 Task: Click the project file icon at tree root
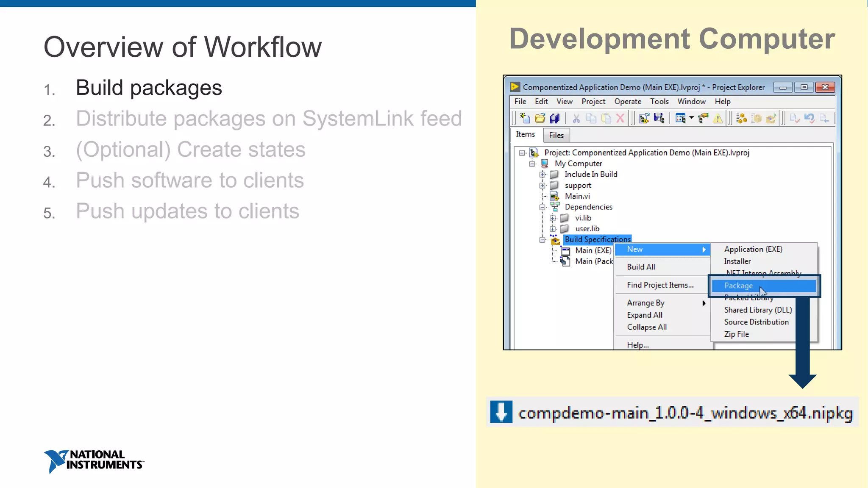tap(534, 152)
